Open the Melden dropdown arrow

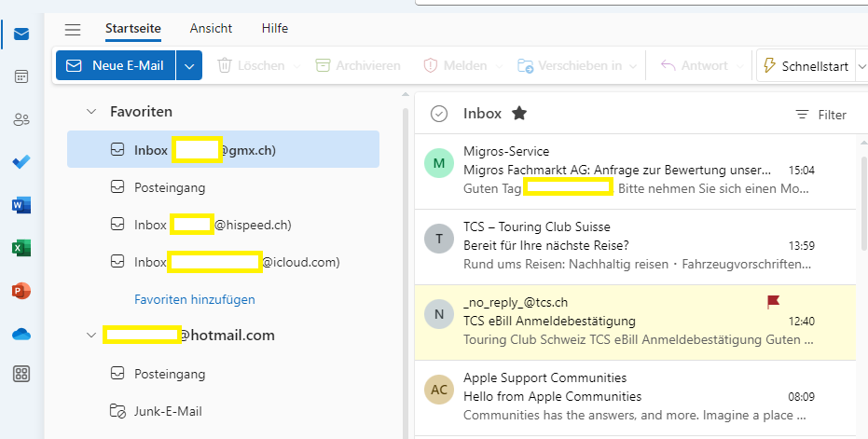499,66
